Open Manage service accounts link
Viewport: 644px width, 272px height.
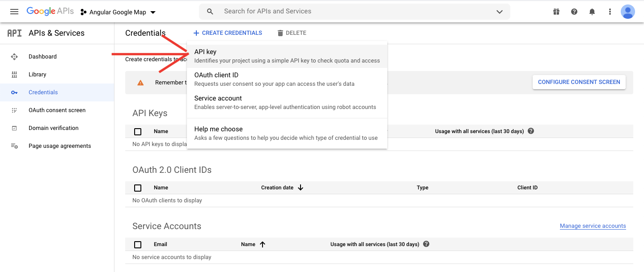593,226
